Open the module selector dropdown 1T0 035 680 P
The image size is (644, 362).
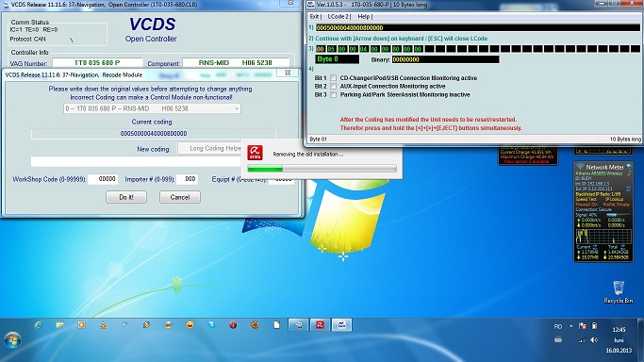(x=152, y=108)
